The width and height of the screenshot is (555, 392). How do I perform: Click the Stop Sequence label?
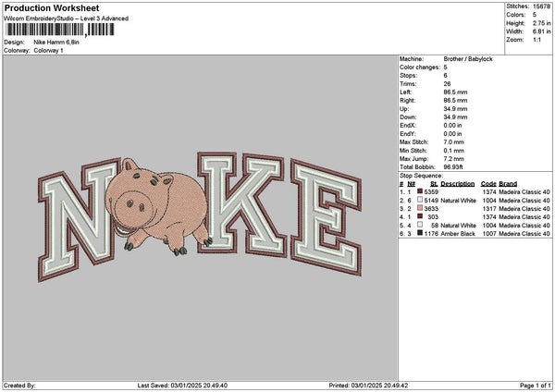pos(421,176)
